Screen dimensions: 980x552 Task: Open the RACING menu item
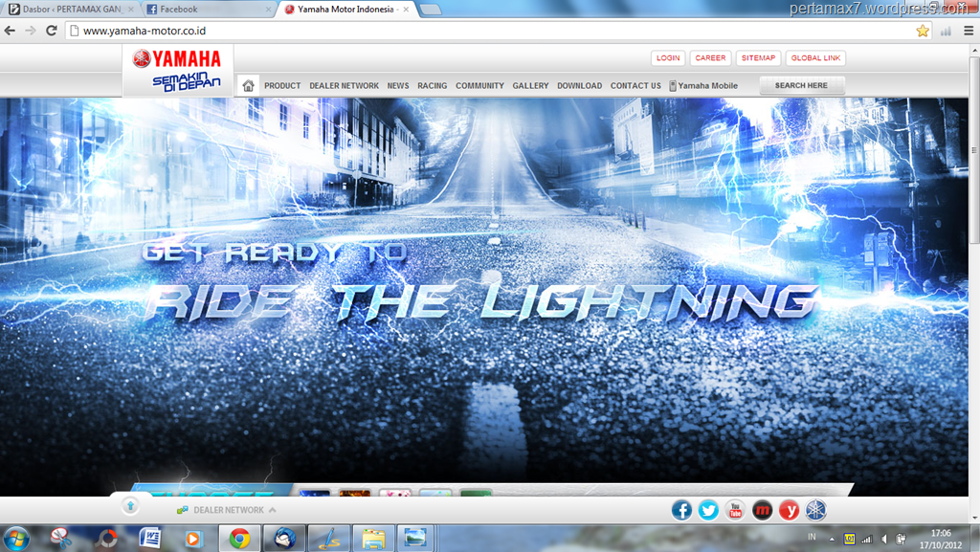pos(432,86)
